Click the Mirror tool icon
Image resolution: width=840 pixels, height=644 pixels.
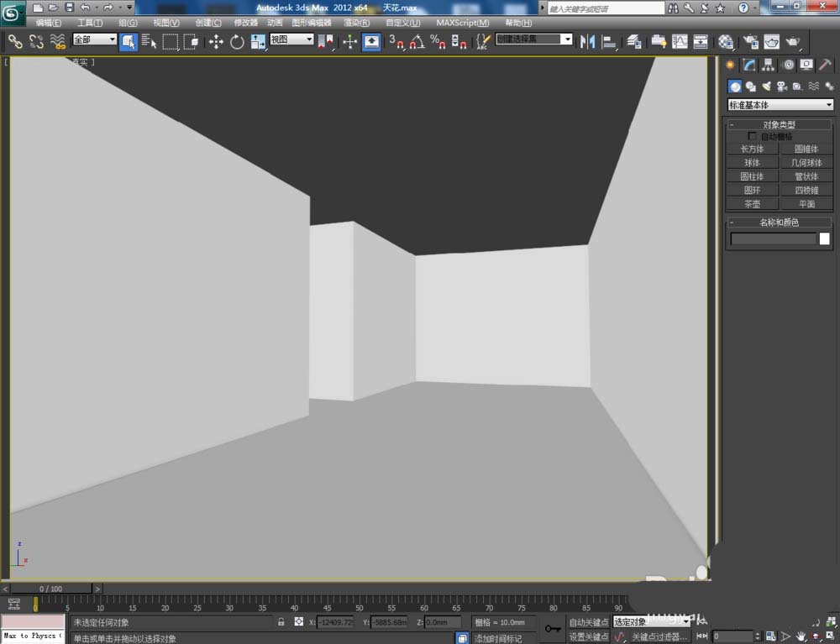pyautogui.click(x=588, y=41)
